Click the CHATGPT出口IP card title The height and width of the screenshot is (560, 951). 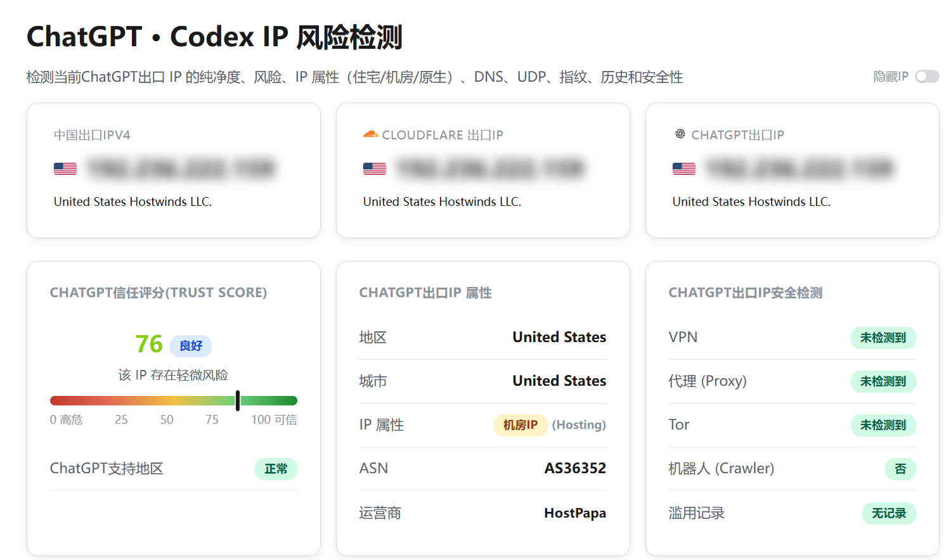[x=737, y=135]
